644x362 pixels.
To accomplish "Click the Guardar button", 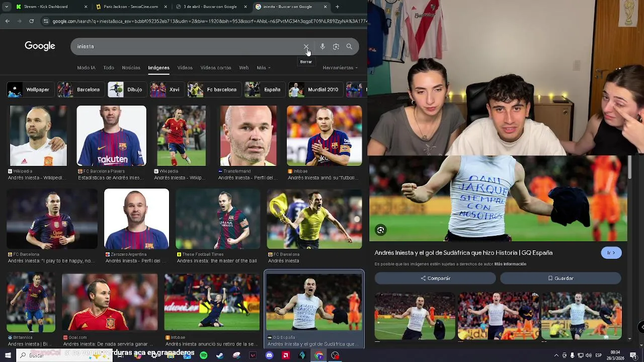I will click(560, 278).
